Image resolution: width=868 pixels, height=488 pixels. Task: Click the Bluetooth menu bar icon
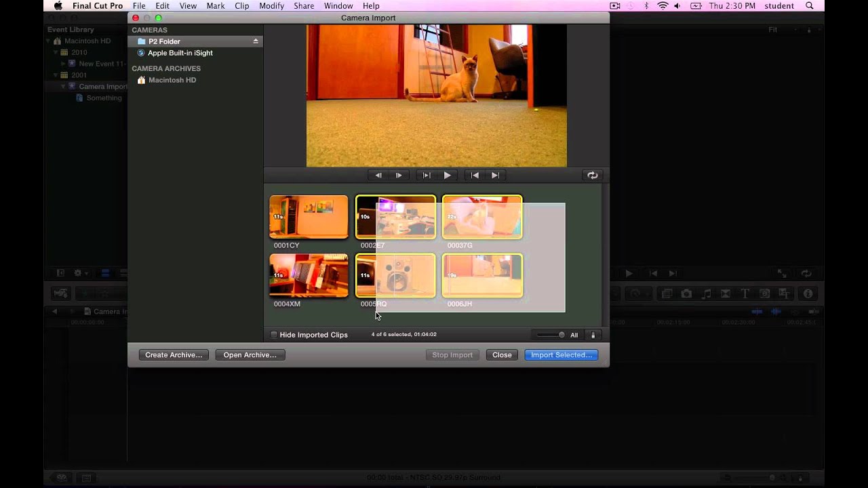[x=646, y=5]
